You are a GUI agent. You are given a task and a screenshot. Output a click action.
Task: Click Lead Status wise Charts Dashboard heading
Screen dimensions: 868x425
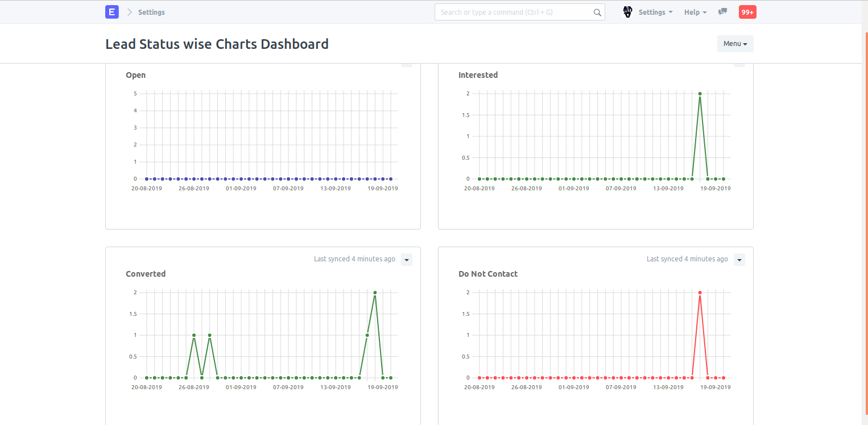(217, 44)
